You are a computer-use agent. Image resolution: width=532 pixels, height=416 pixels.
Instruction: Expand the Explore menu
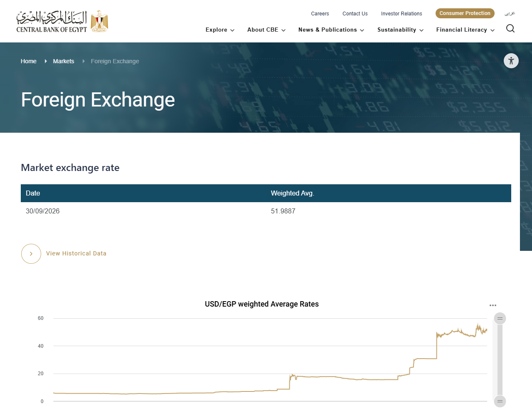click(x=220, y=30)
